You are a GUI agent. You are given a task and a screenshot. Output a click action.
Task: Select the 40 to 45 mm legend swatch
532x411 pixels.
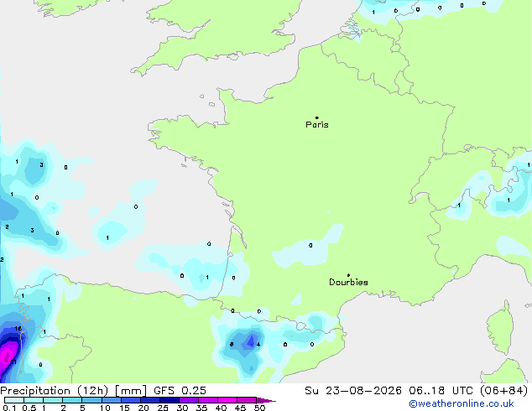(x=227, y=400)
